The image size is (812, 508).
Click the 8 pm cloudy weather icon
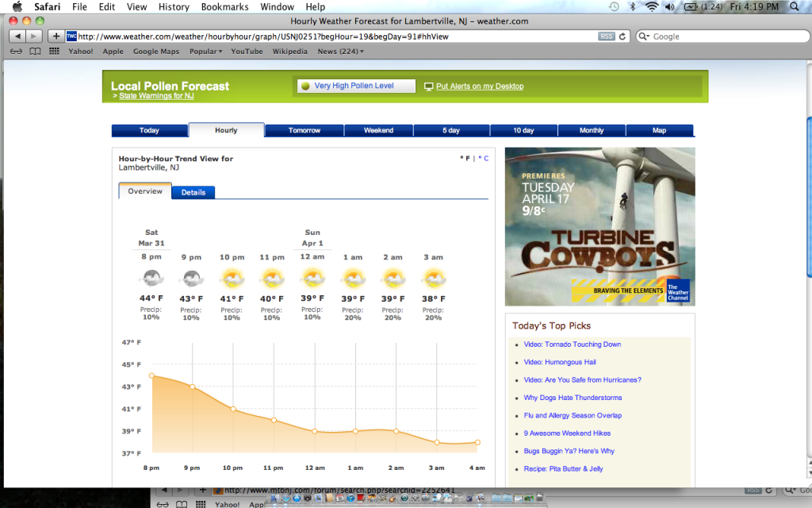click(151, 277)
